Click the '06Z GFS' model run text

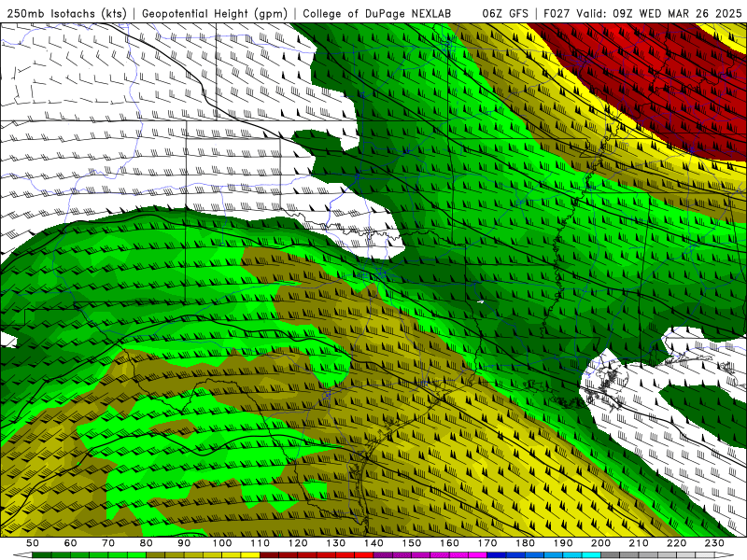[505, 14]
